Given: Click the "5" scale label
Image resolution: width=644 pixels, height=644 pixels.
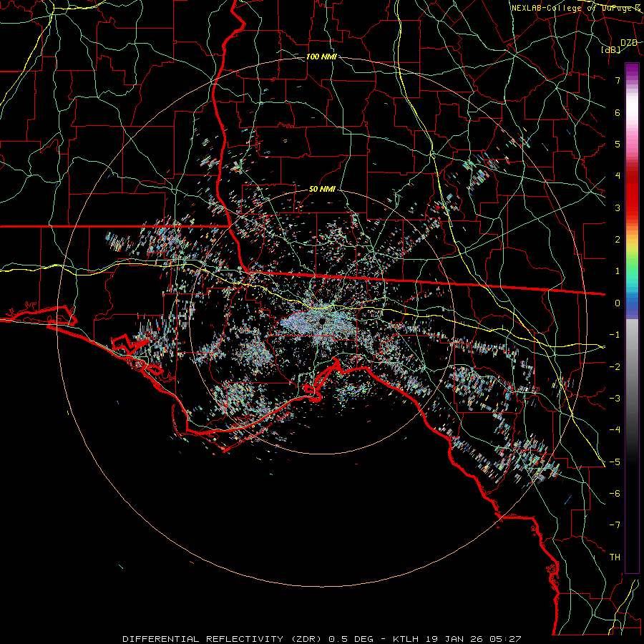Looking at the screenshot, I should pos(618,144).
